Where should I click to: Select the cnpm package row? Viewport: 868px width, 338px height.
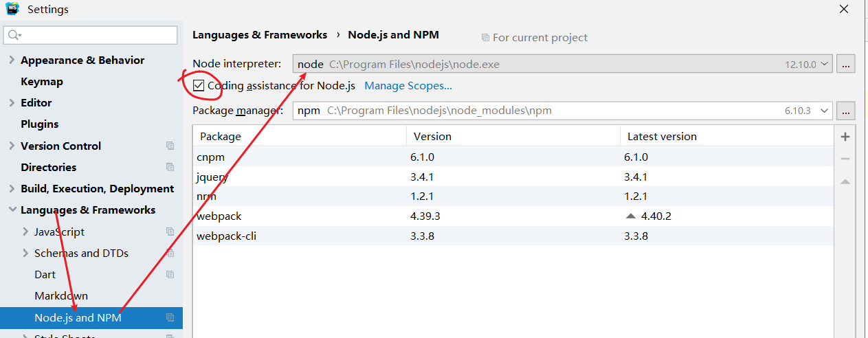(x=513, y=157)
